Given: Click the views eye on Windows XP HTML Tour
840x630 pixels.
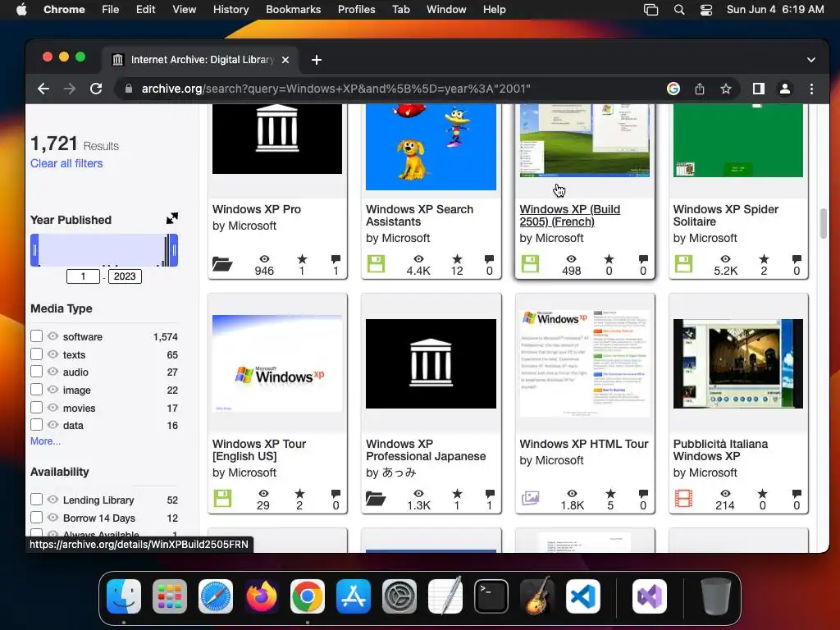Looking at the screenshot, I should click(x=572, y=493).
